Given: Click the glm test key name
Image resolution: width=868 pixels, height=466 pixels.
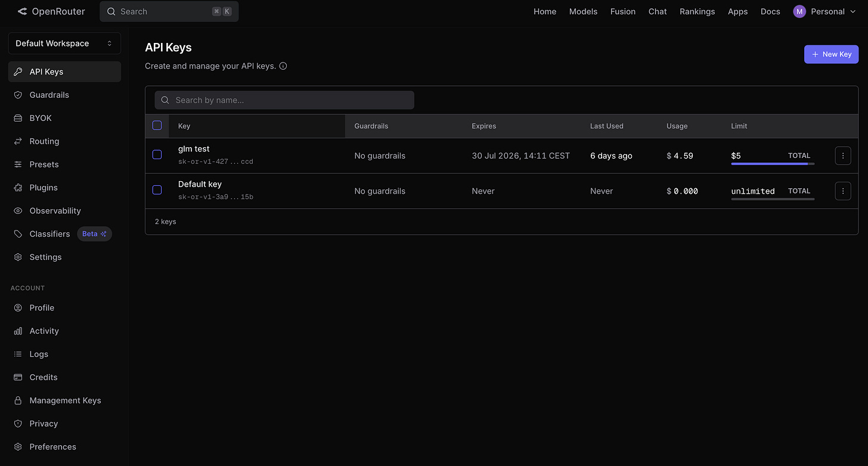Looking at the screenshot, I should coord(194,149).
